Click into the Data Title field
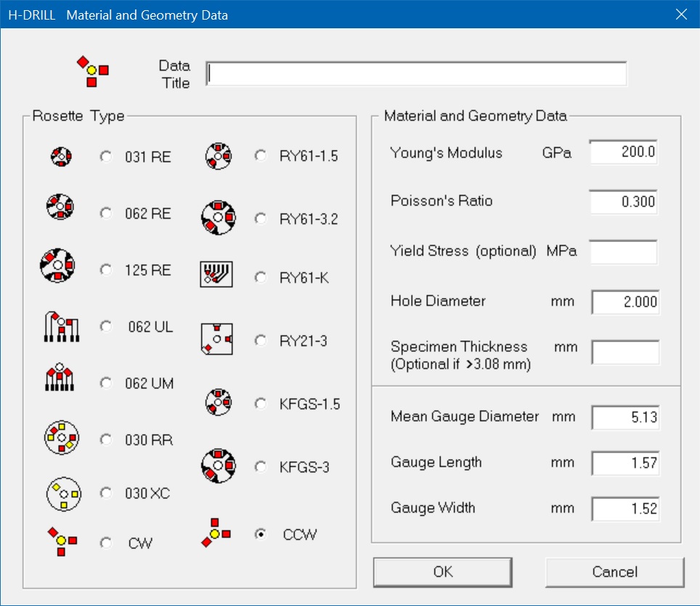 pyautogui.click(x=416, y=73)
